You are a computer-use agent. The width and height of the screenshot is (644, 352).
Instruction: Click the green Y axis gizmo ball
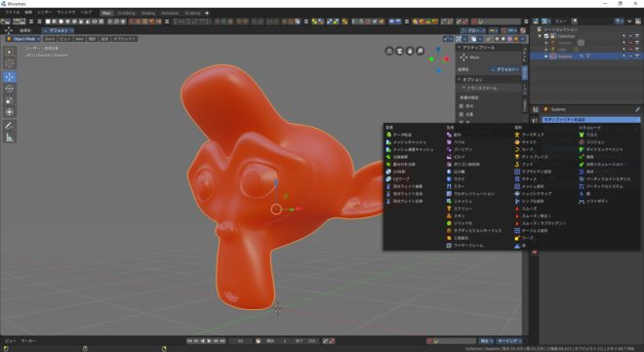pos(431,59)
